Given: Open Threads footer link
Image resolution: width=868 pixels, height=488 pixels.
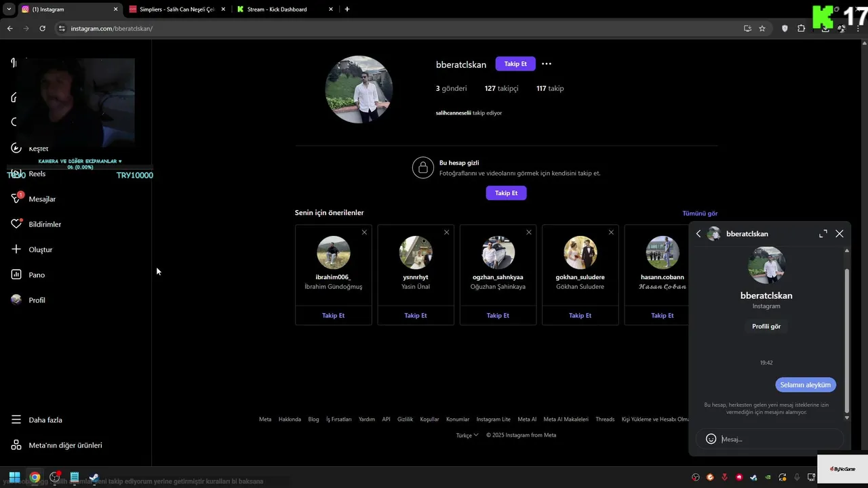Looking at the screenshot, I should click(x=605, y=419).
